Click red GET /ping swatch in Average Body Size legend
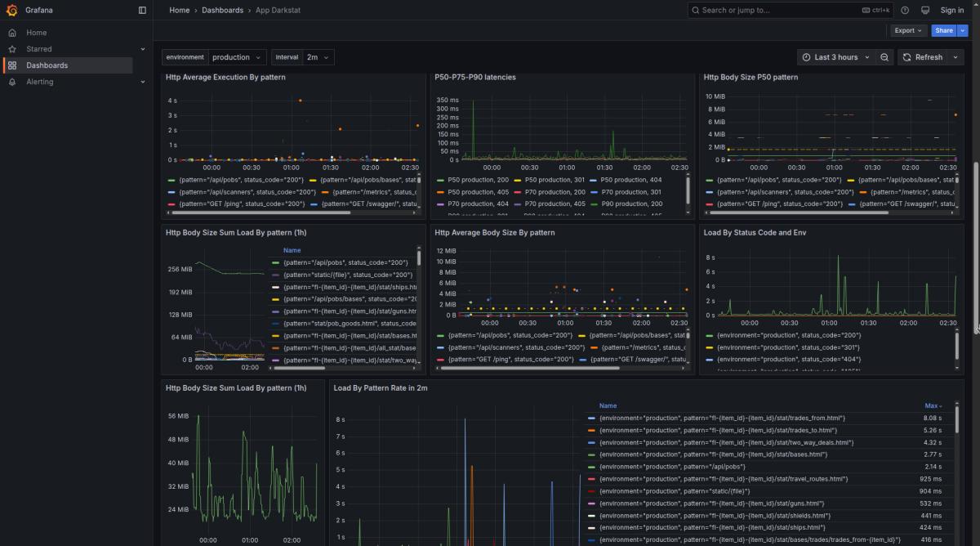 click(441, 359)
